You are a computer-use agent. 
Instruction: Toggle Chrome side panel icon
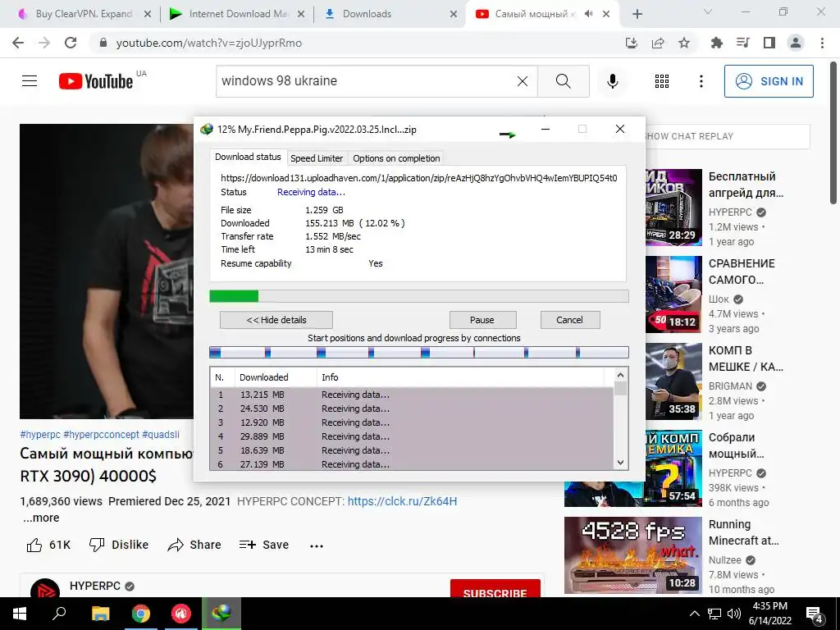(769, 43)
